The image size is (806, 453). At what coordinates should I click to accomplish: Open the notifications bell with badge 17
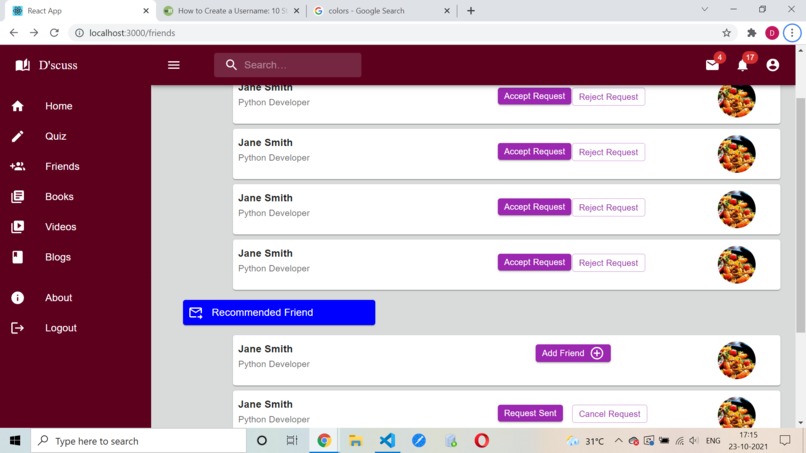(742, 65)
